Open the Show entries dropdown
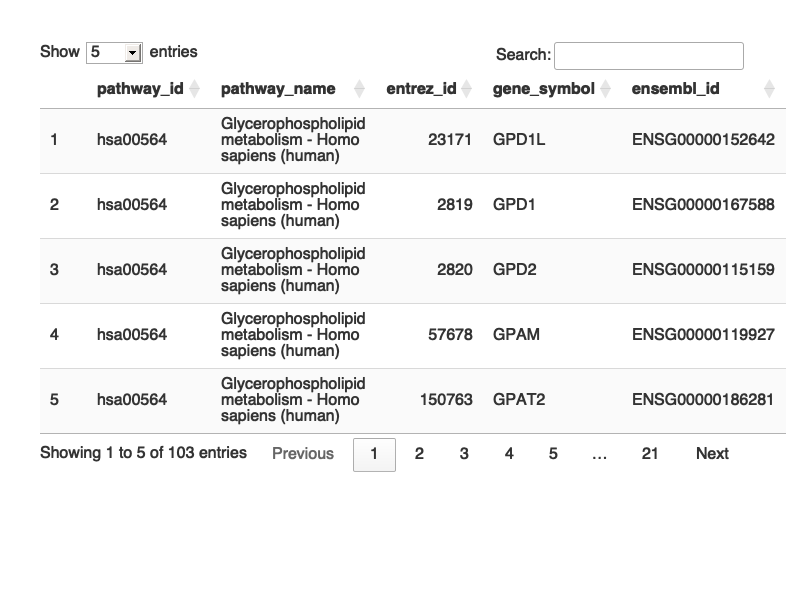The width and height of the screenshot is (786, 616). (114, 52)
